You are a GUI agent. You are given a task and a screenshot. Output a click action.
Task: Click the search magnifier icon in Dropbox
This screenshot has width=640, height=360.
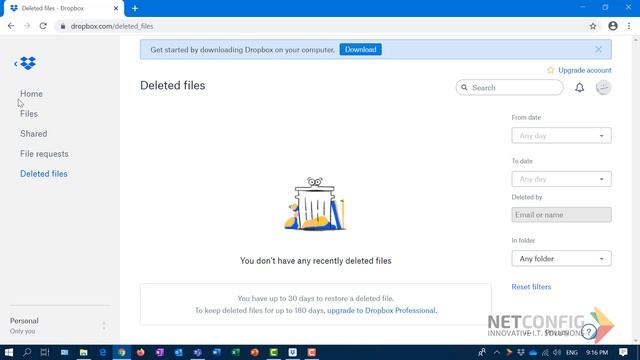[464, 87]
